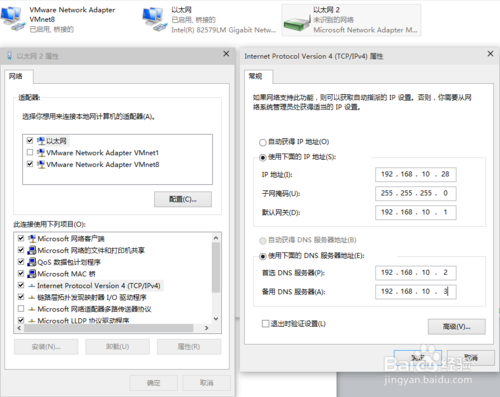Click the Microsoft 网络客户端 item icon
500x397 pixels.
32,239
